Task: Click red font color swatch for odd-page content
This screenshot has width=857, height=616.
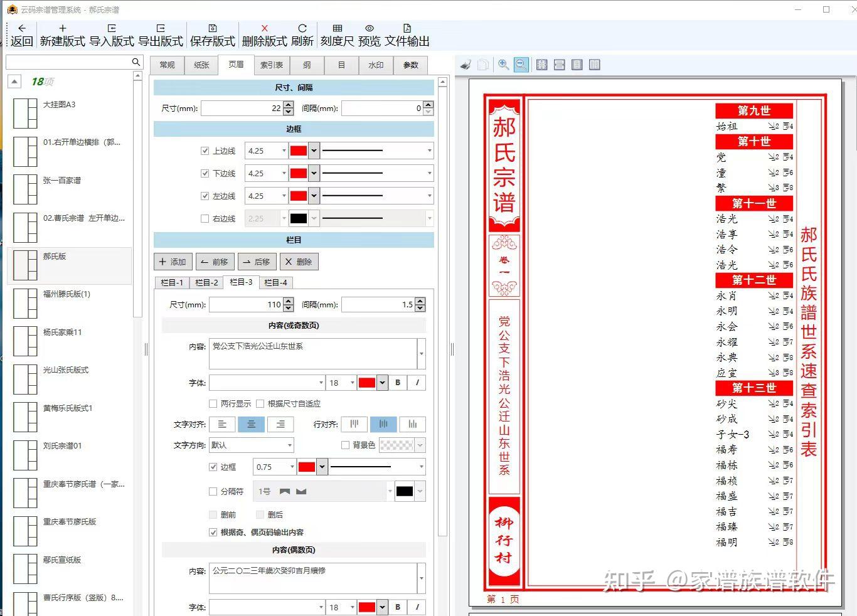Action: [x=367, y=383]
